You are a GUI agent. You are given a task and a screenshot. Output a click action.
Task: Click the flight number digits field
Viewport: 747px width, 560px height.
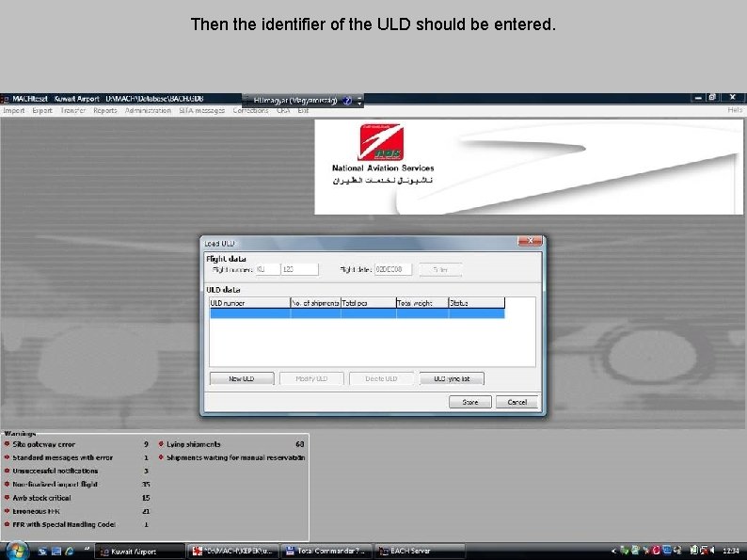tap(300, 270)
